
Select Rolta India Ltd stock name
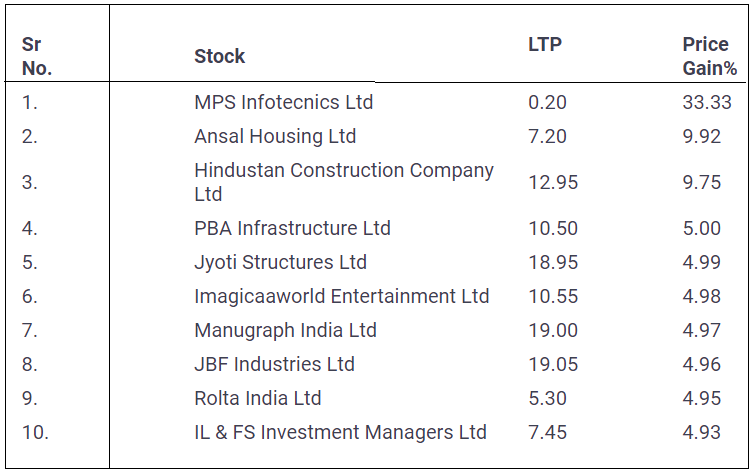coord(258,398)
